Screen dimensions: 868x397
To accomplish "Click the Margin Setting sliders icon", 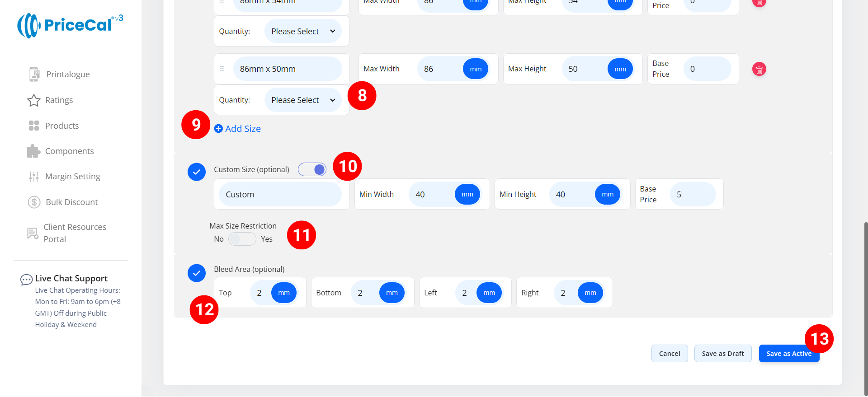I will coord(34,177).
